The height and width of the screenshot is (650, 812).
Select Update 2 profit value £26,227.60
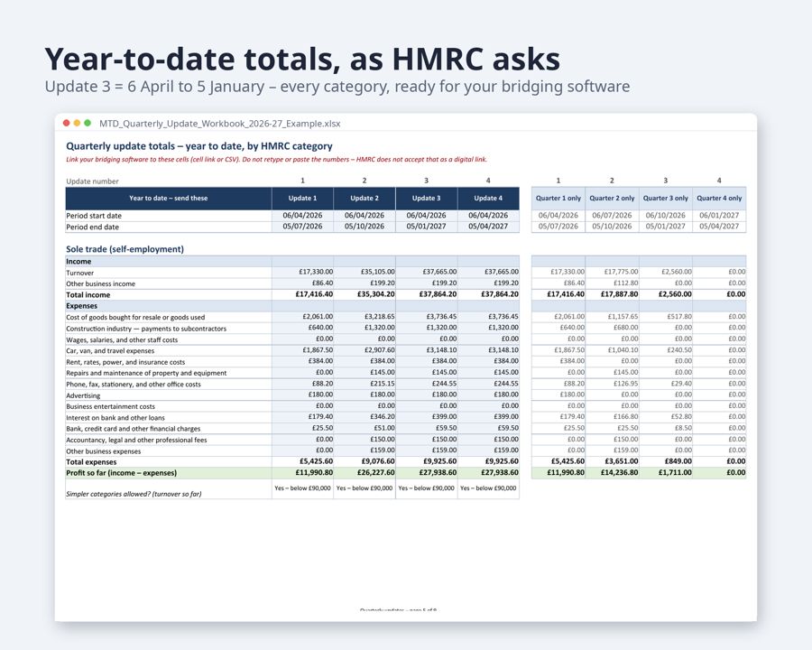click(364, 473)
